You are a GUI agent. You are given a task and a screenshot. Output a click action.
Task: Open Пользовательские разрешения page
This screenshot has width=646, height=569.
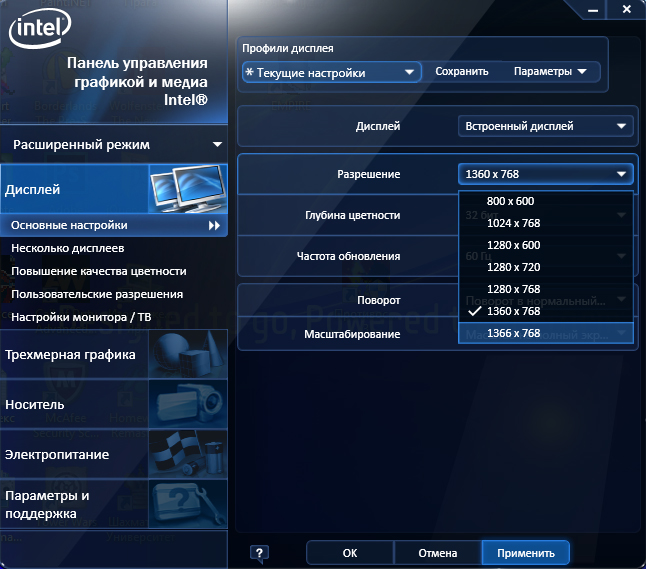coord(97,294)
